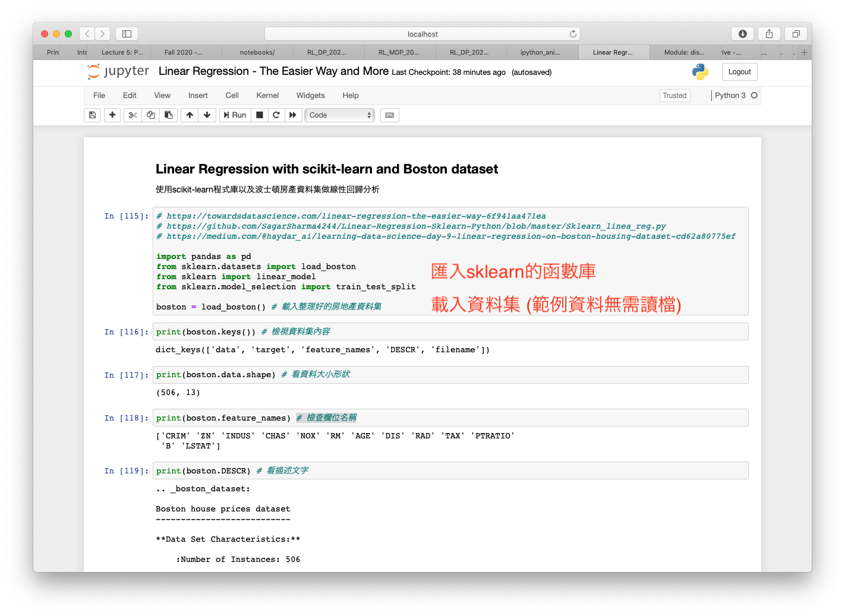
Task: Open the Cell menu
Action: coord(232,96)
